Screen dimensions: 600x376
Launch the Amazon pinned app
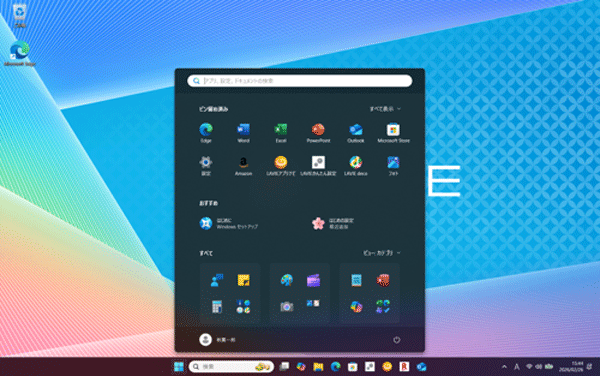[243, 165]
